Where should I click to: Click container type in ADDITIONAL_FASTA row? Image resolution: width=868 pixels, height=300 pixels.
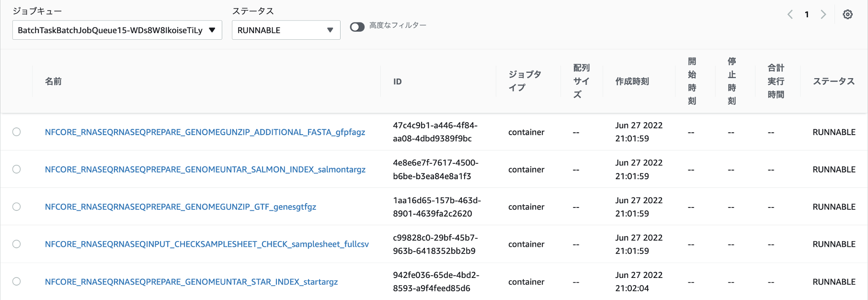526,132
